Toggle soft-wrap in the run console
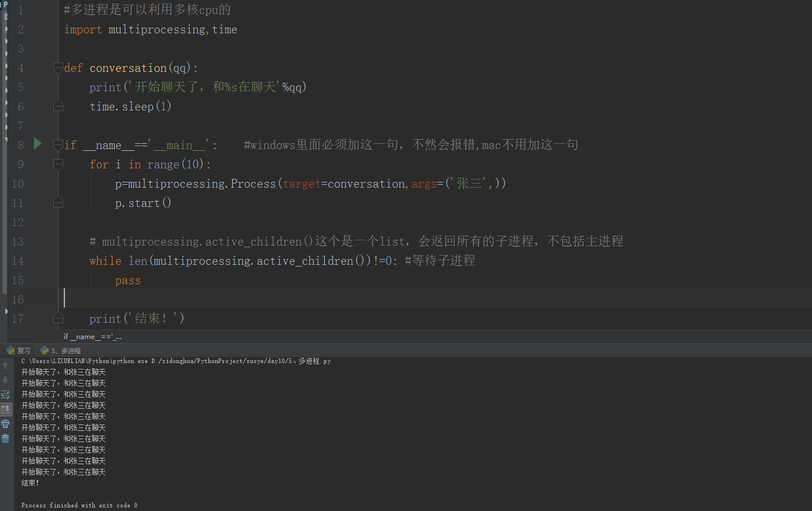Viewport: 812px width, 511px height. click(x=5, y=395)
